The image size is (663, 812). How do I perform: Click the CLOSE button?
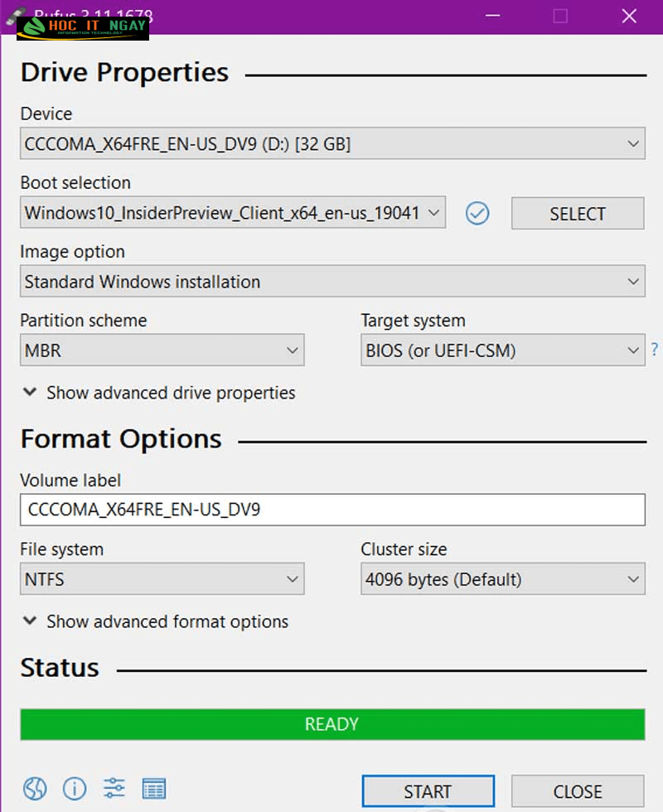click(x=578, y=791)
